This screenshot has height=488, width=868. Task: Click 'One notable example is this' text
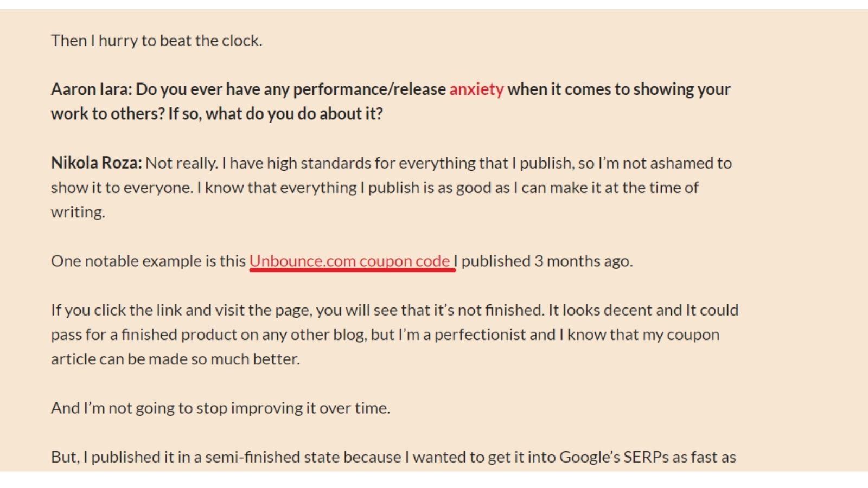[149, 261]
